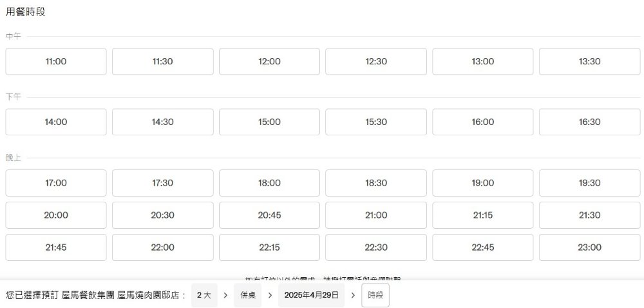This screenshot has width=644, height=308.
Task: Choose the 22:00 late slot
Action: (163, 247)
